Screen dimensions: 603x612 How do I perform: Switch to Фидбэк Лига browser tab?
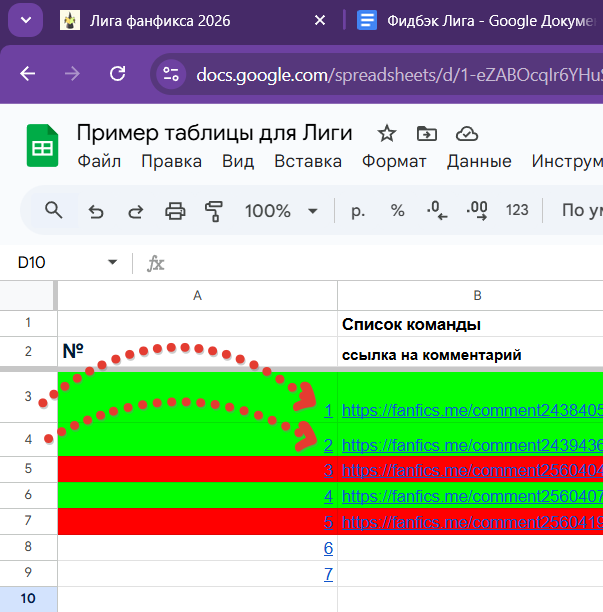pyautogui.click(x=470, y=21)
